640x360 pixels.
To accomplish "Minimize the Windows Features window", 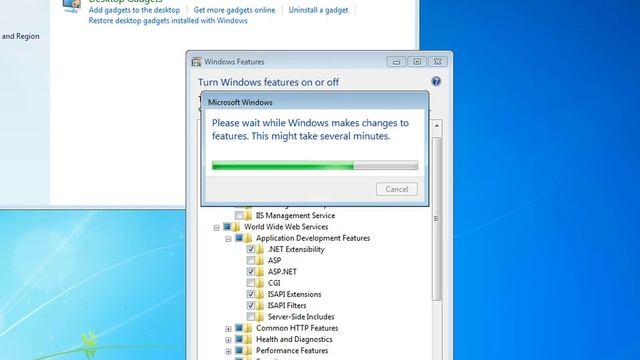I will [x=396, y=62].
